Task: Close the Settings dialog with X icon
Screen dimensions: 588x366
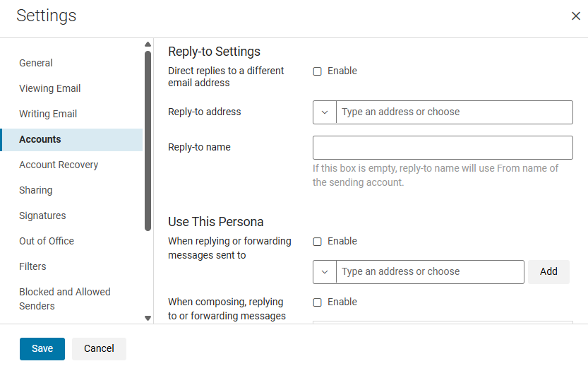Action: pos(575,16)
